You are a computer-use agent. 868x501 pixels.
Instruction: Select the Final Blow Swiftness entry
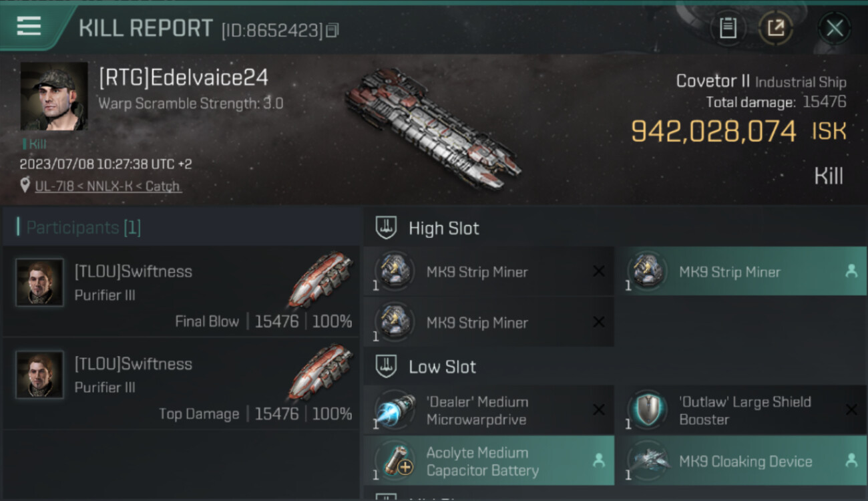coord(180,291)
